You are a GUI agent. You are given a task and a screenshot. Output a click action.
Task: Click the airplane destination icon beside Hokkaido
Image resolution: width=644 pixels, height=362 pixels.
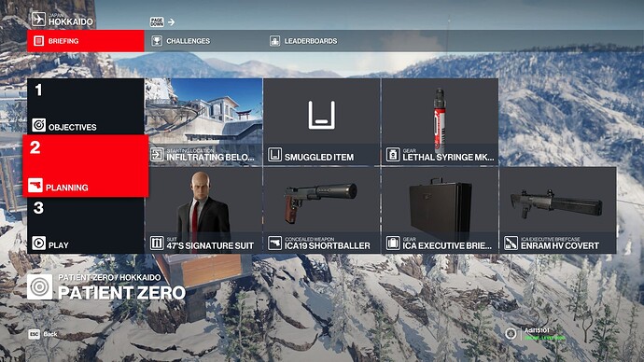[x=38, y=19]
